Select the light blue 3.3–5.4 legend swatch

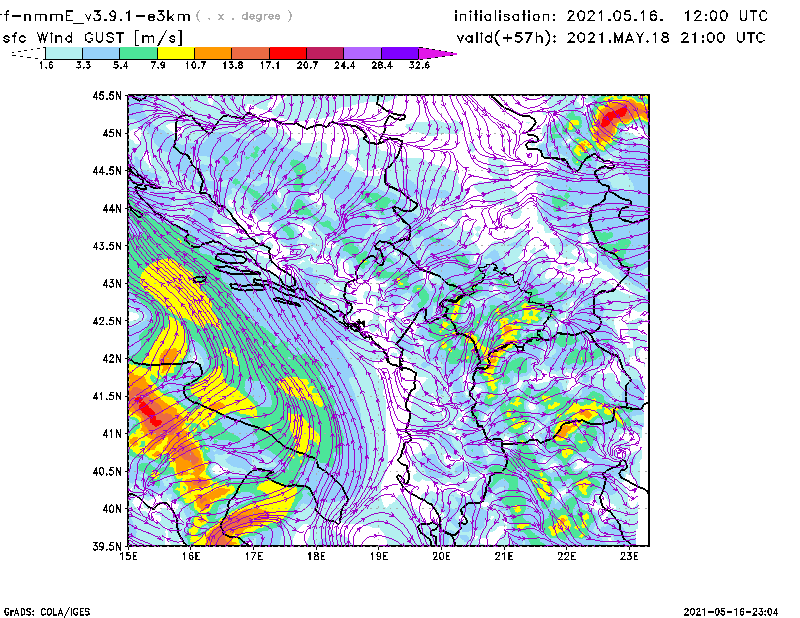click(101, 53)
